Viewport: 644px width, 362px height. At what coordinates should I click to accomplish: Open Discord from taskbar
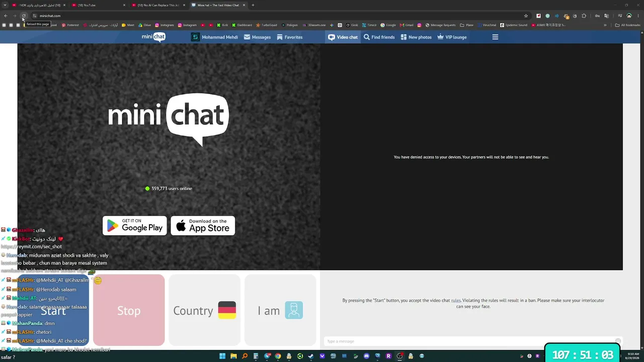point(366,356)
